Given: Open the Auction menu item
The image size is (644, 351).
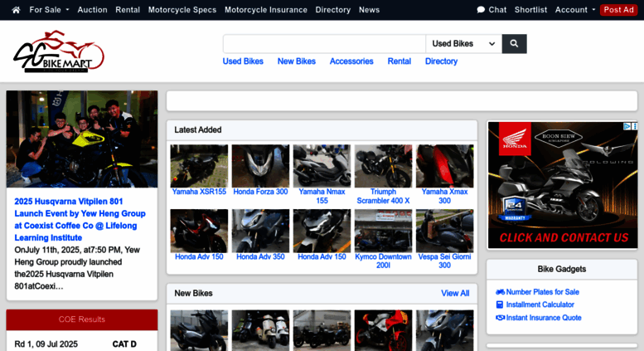Looking at the screenshot, I should click(x=92, y=10).
